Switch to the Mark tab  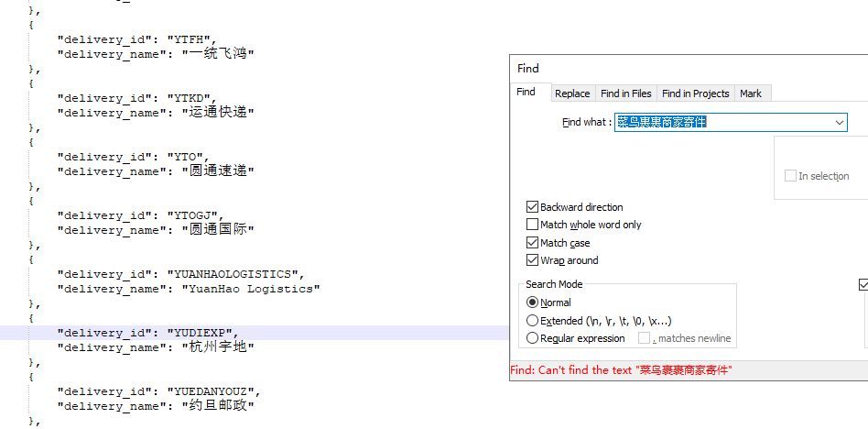click(x=751, y=93)
